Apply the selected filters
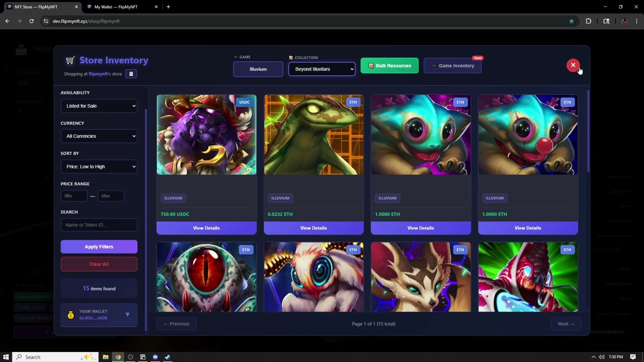 coord(99,246)
